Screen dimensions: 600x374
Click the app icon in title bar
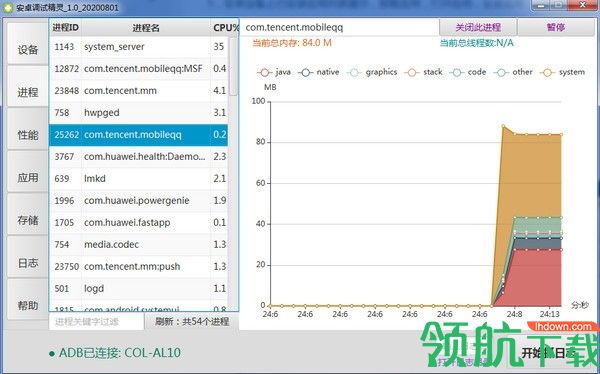[x=8, y=7]
